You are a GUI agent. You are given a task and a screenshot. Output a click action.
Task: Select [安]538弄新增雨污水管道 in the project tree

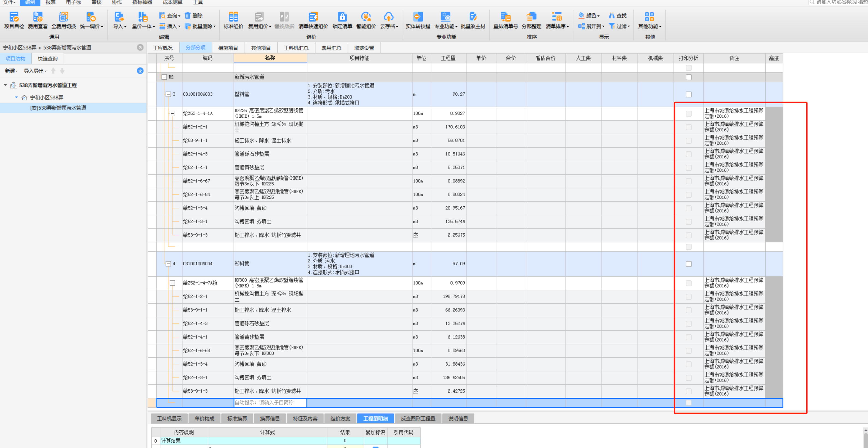[x=58, y=108]
